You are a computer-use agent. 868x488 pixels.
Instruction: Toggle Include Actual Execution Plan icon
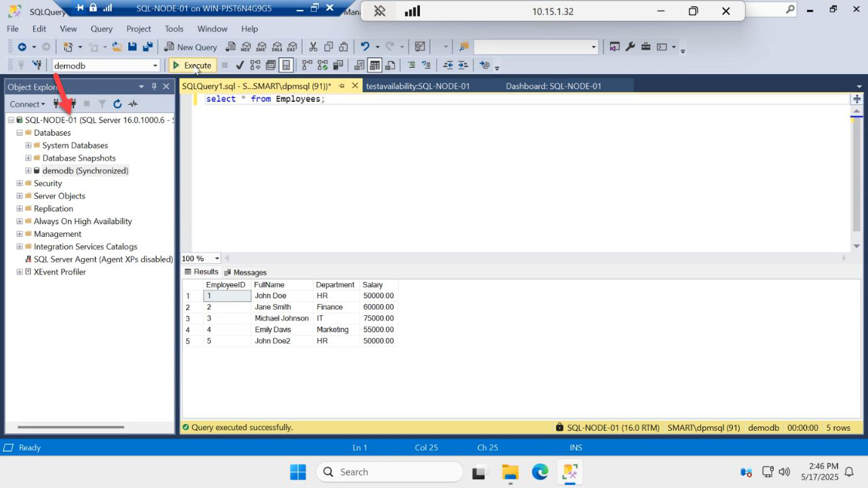click(307, 65)
